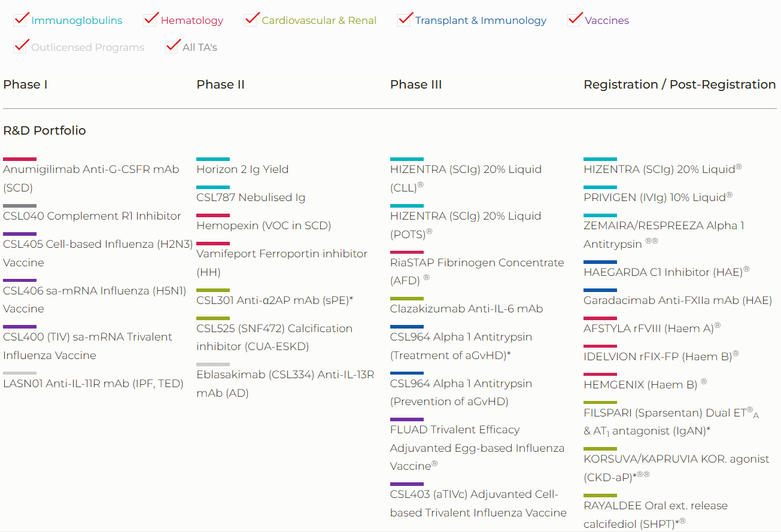Screen dimensions: 781x532
Task: Uncheck the Outlicensed Programs checkbox
Action: [x=21, y=47]
